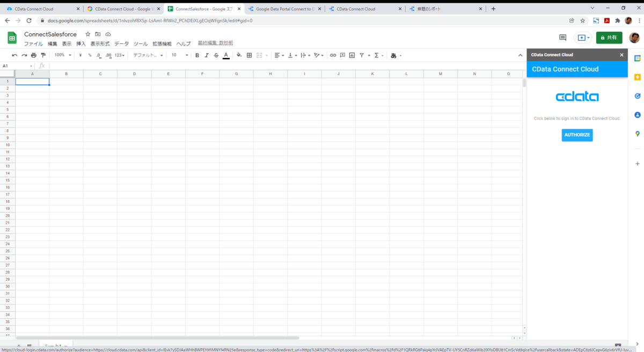Image resolution: width=644 pixels, height=352 pixels.
Task: Open the horizontal align dropdown
Action: tap(279, 55)
